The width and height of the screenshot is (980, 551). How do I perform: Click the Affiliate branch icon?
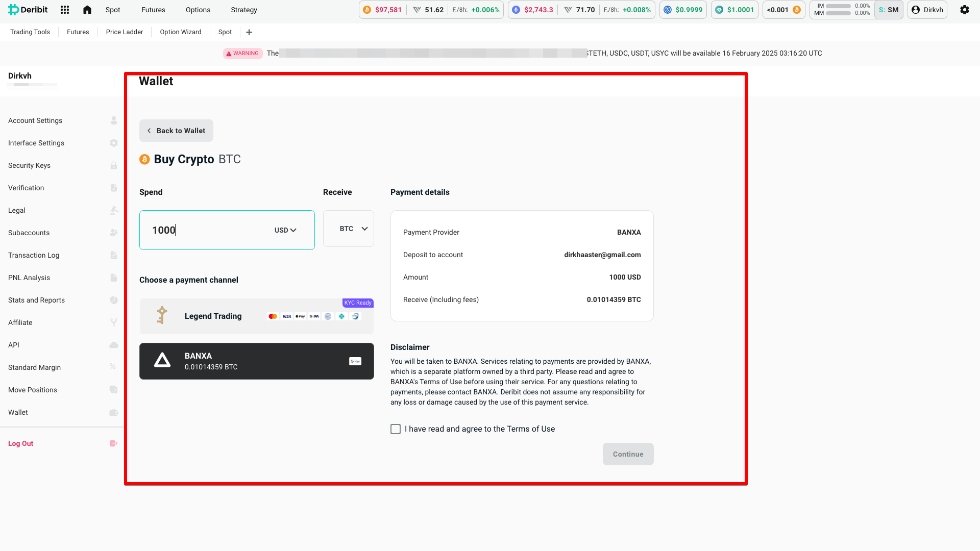(x=114, y=322)
